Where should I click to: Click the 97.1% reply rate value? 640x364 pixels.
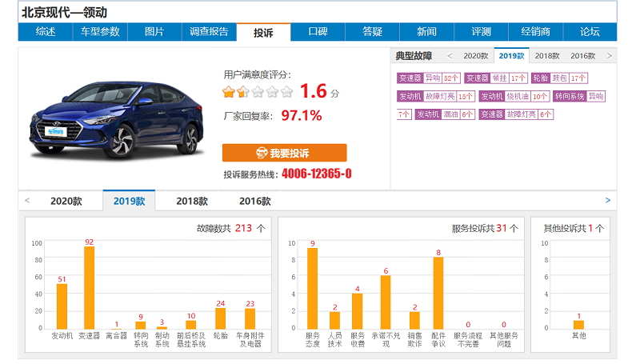click(x=302, y=115)
